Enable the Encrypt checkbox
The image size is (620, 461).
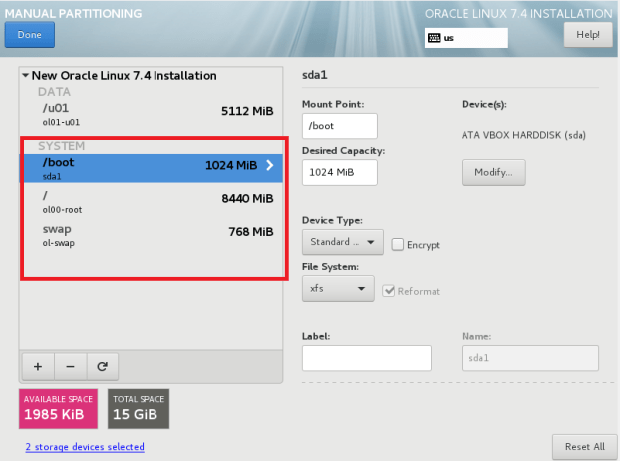(398, 244)
